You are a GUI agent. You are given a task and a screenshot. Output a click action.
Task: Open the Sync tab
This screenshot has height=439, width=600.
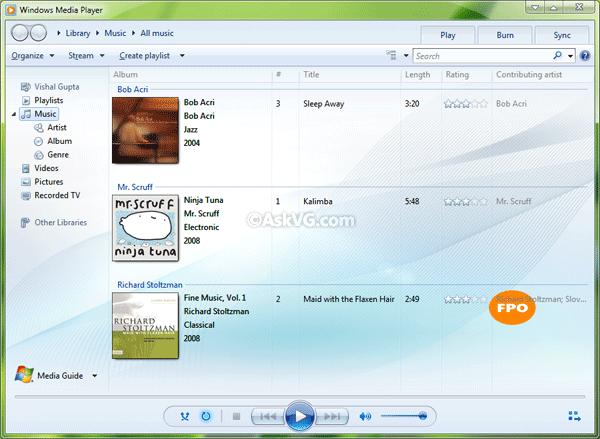tap(562, 35)
